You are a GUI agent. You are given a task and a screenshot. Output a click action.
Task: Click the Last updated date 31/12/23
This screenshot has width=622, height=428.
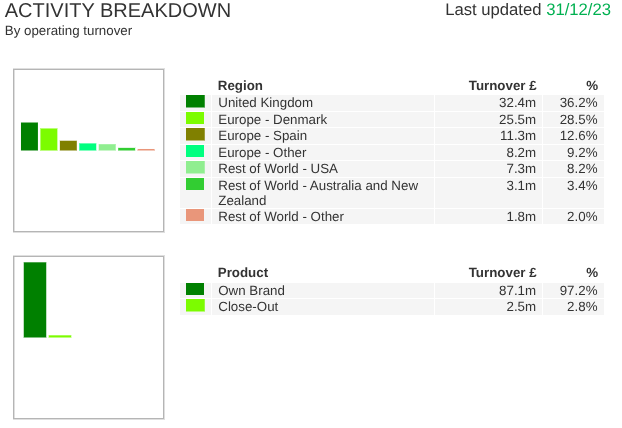(578, 10)
